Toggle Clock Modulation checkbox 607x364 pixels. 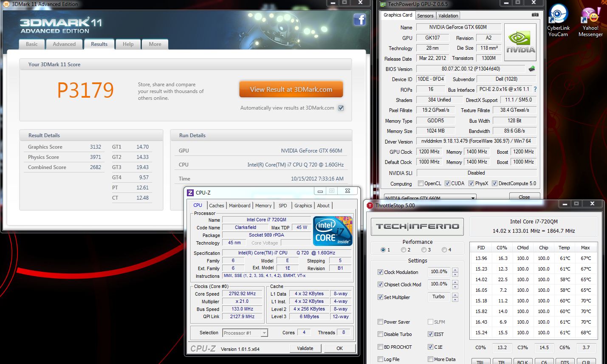click(380, 272)
